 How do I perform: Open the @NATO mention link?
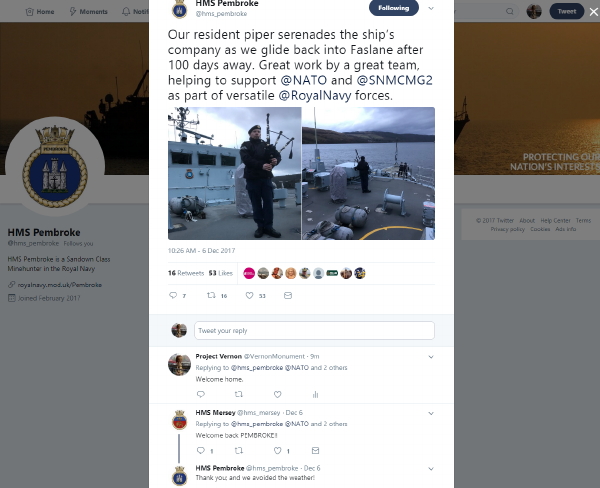point(304,80)
